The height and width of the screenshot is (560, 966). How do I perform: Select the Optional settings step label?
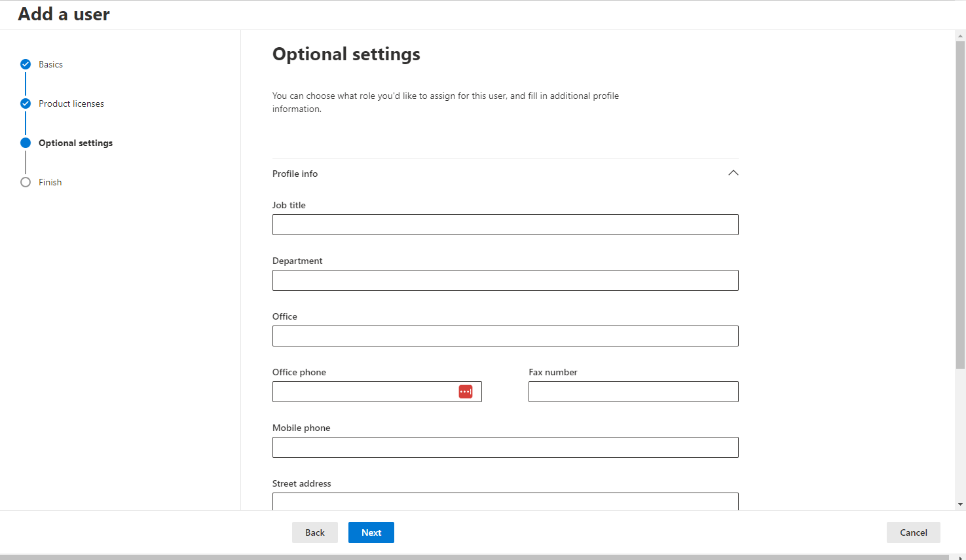[75, 143]
